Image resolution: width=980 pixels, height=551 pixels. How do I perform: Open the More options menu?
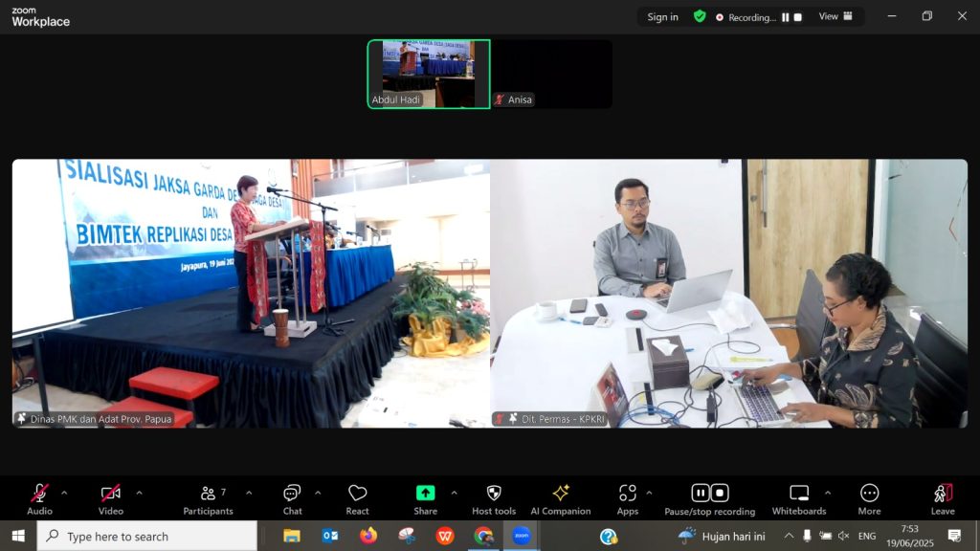[x=869, y=499]
